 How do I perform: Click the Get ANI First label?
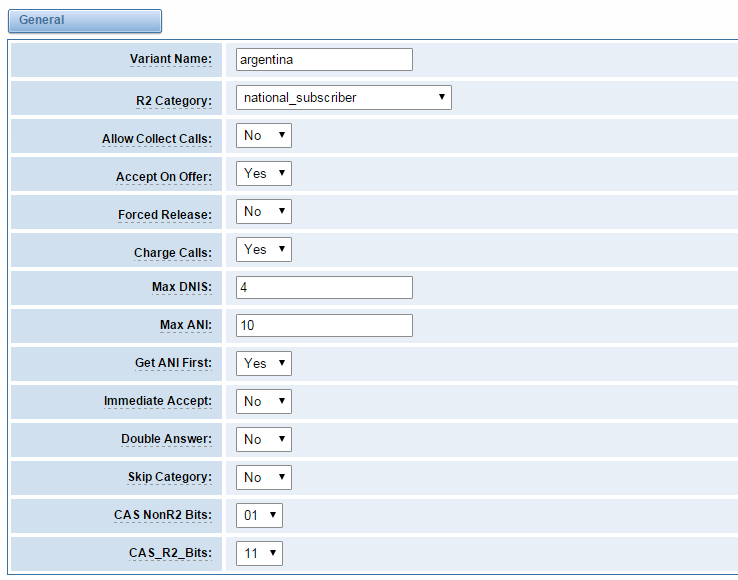[173, 363]
